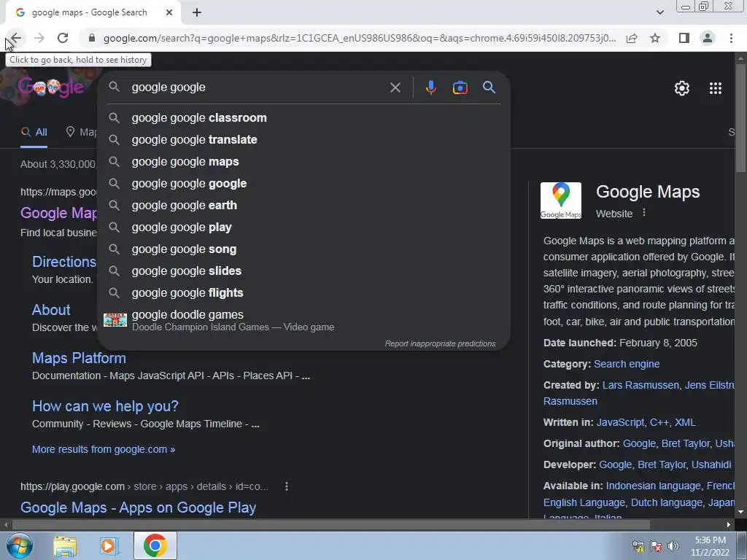The width and height of the screenshot is (747, 560).
Task: Open Google quick settings gear icon
Action: [x=682, y=88]
